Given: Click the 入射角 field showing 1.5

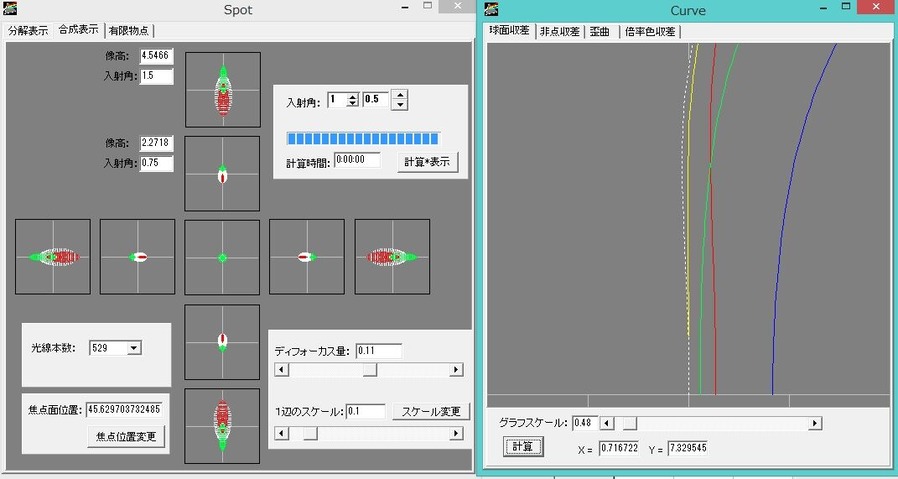Looking at the screenshot, I should 156,76.
